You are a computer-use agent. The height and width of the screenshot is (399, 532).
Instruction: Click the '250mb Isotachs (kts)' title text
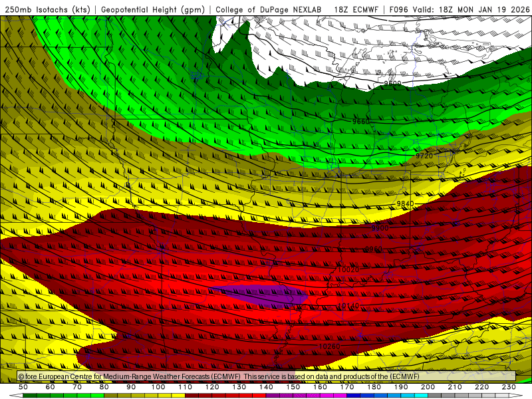coord(47,9)
